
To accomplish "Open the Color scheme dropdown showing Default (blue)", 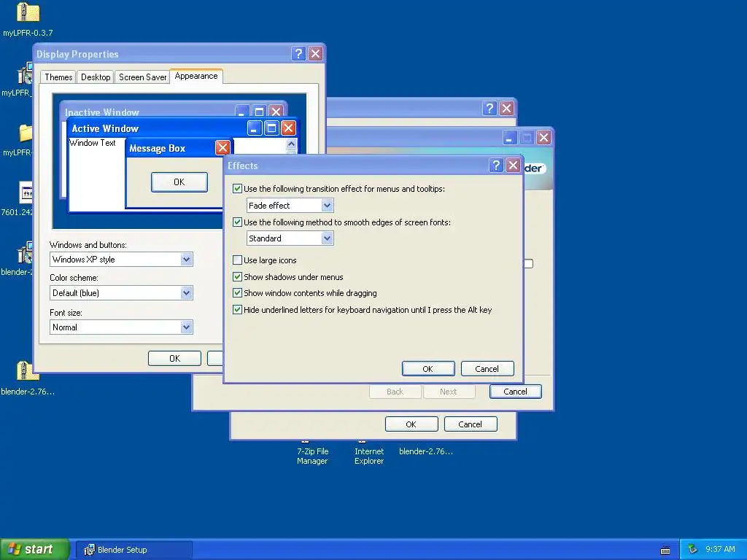I will point(186,293).
